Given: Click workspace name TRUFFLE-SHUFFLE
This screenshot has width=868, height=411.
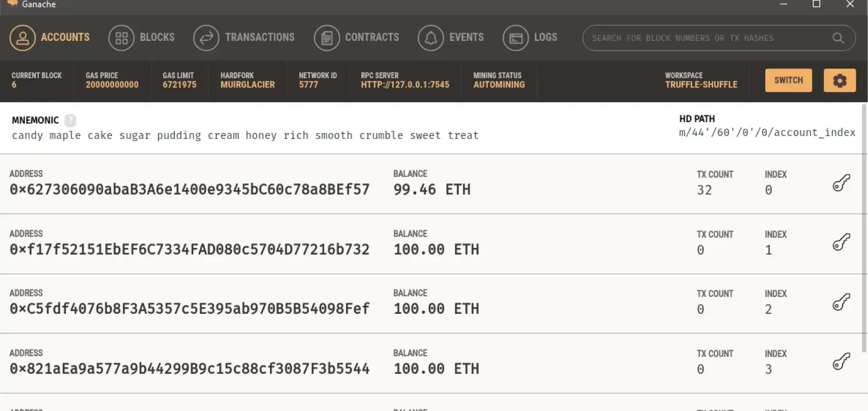Looking at the screenshot, I should (x=701, y=85).
